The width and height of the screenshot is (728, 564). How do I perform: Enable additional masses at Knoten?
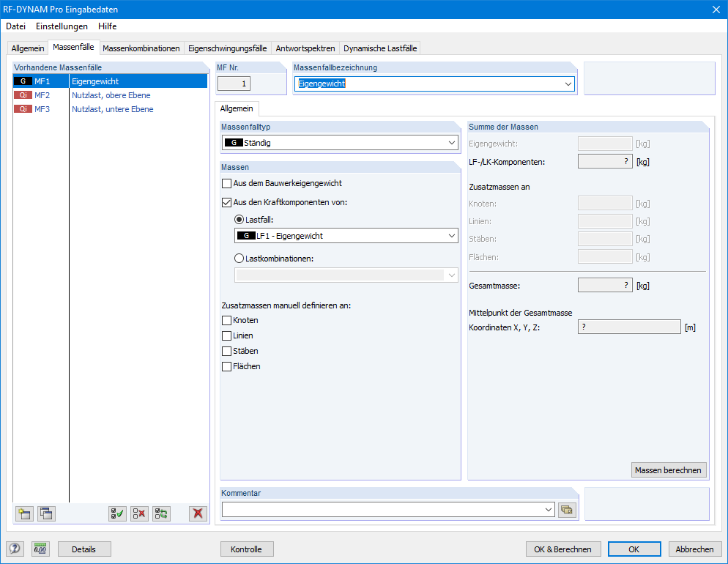point(226,320)
